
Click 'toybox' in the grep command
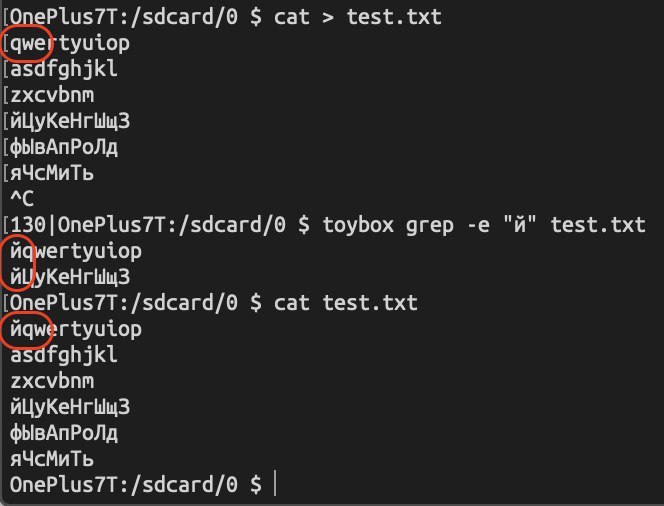coord(354,224)
